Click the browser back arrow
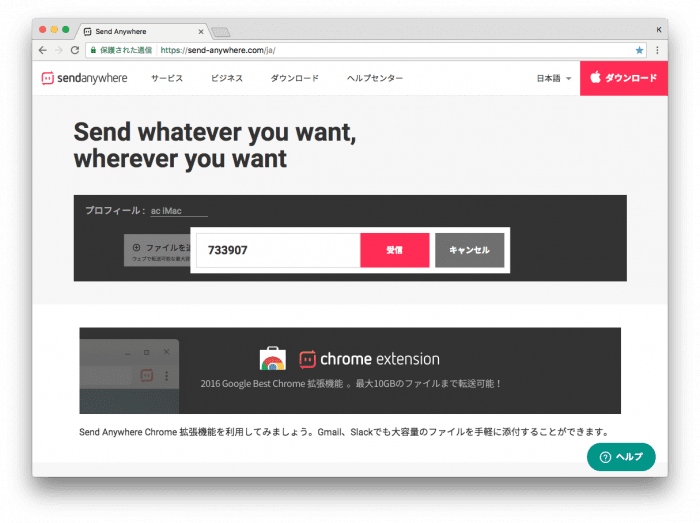Viewport: 700px width, 523px height. click(x=43, y=50)
